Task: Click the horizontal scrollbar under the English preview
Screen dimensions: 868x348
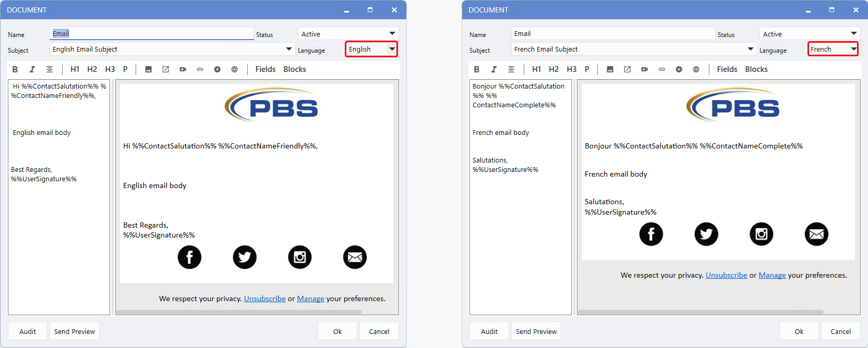Action: tap(238, 312)
